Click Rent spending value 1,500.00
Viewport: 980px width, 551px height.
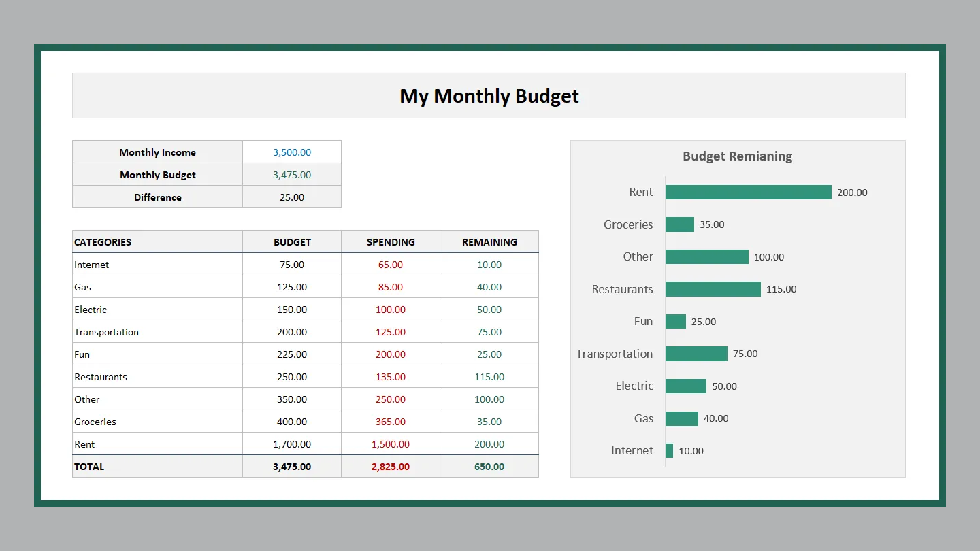pos(391,444)
